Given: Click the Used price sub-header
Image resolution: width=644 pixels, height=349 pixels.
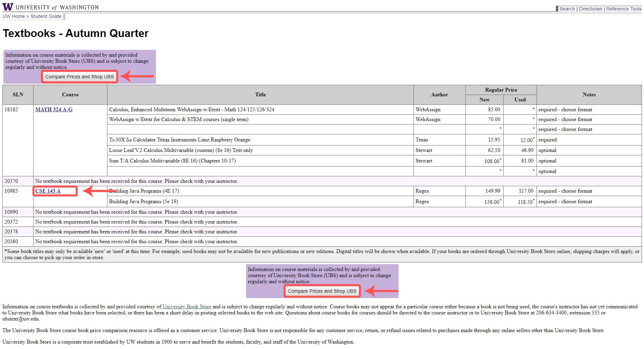Looking at the screenshot, I should (520, 100).
